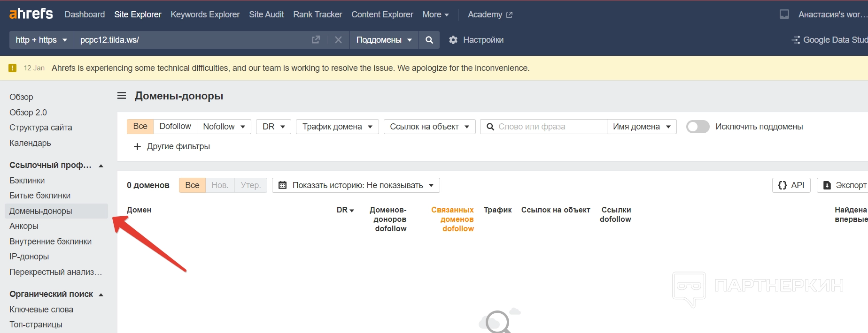The height and width of the screenshot is (333, 868).
Task: Open the Google Data Studio link
Action: [829, 40]
